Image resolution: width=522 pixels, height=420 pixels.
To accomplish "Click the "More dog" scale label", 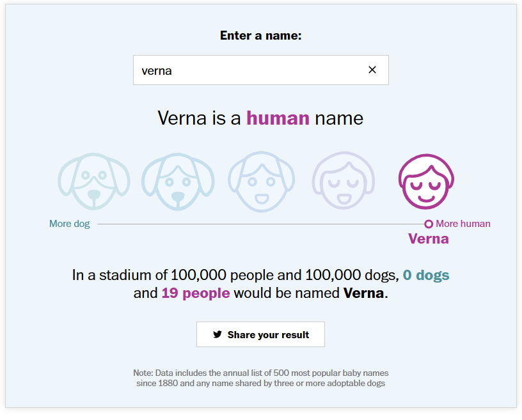I will [70, 224].
